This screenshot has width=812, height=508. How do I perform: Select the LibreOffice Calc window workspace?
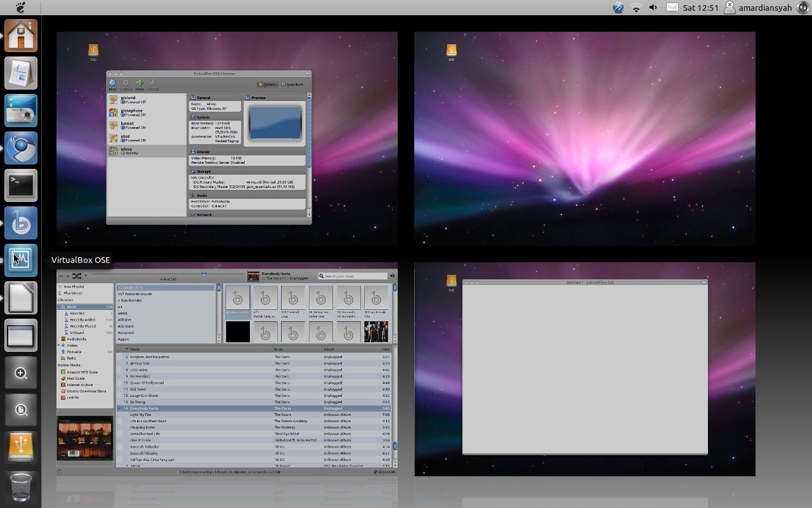(x=585, y=369)
